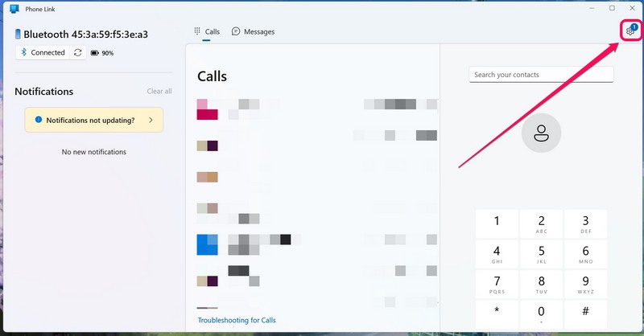The height and width of the screenshot is (336, 644).
Task: Dial digit 8 TUV on keypad
Action: click(x=541, y=285)
